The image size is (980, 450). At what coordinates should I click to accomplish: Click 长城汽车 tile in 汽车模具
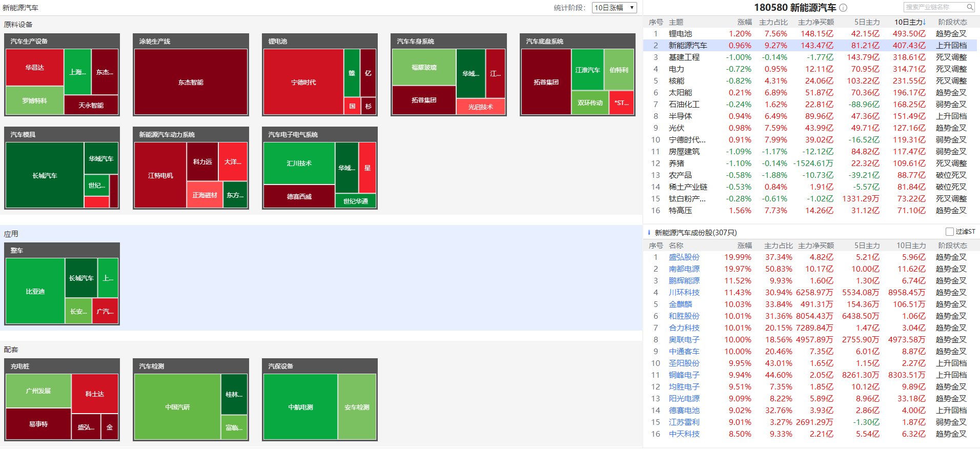pyautogui.click(x=45, y=175)
